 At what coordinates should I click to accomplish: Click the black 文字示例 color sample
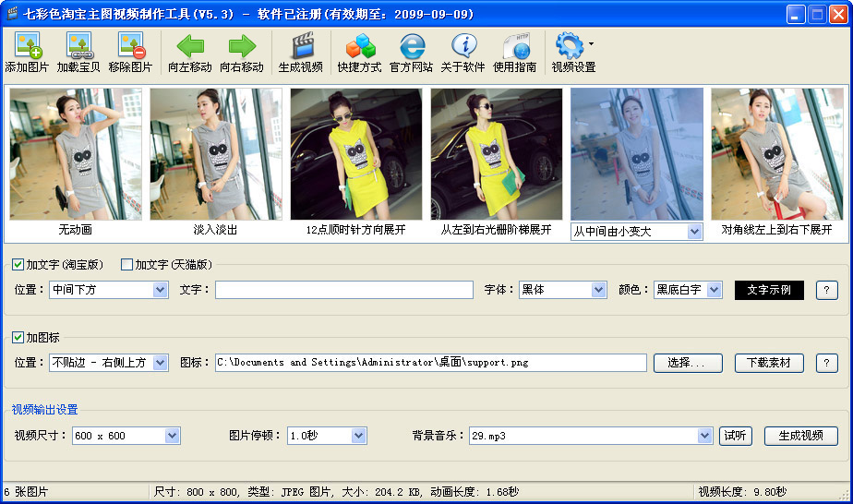point(769,290)
